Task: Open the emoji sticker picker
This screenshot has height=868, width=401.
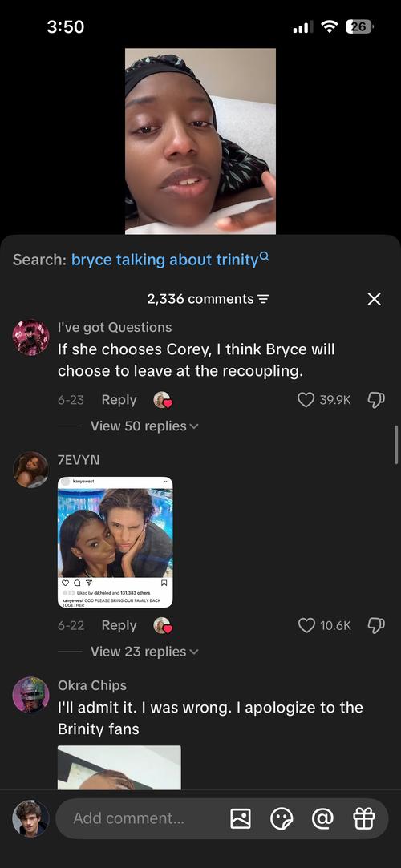Action: click(282, 818)
